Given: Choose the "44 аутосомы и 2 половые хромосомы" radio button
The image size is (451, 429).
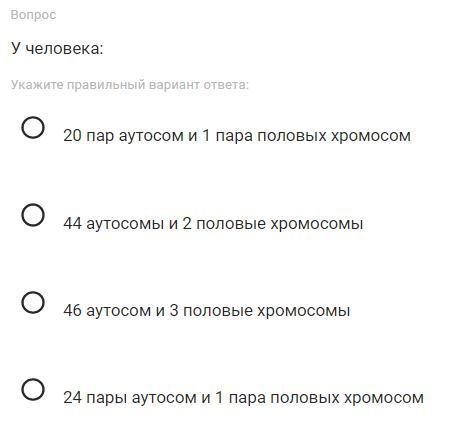Looking at the screenshot, I should pos(33,215).
